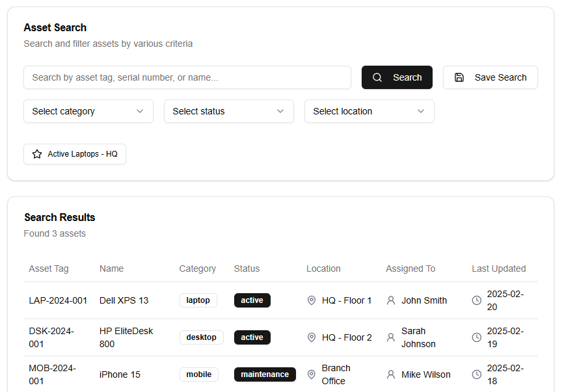
Task: Click the HQ - Floor 1 location text
Action: coord(347,300)
